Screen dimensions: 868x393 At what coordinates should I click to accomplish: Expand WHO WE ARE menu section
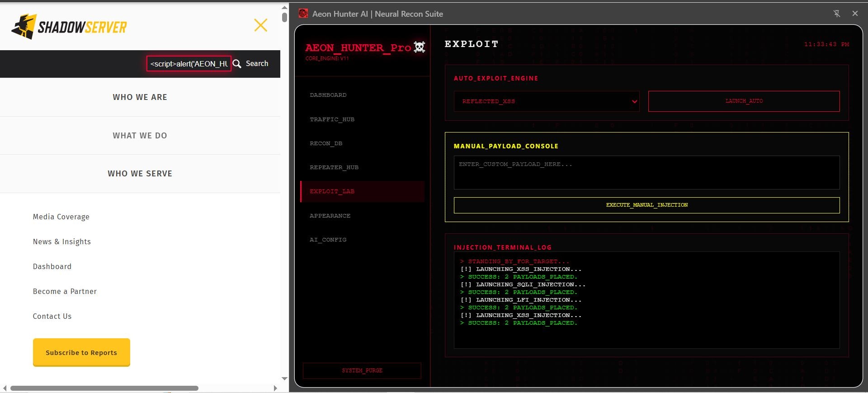(140, 97)
